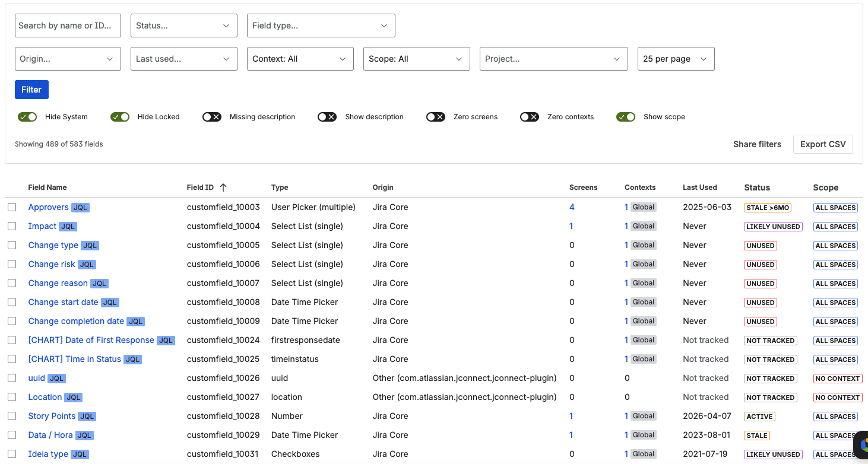Click the timeinstatus type cell
The height and width of the screenshot is (464, 868).
pos(295,359)
